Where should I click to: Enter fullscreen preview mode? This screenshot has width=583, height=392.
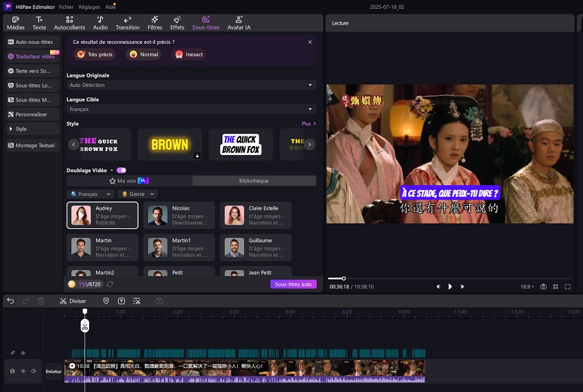(x=567, y=286)
